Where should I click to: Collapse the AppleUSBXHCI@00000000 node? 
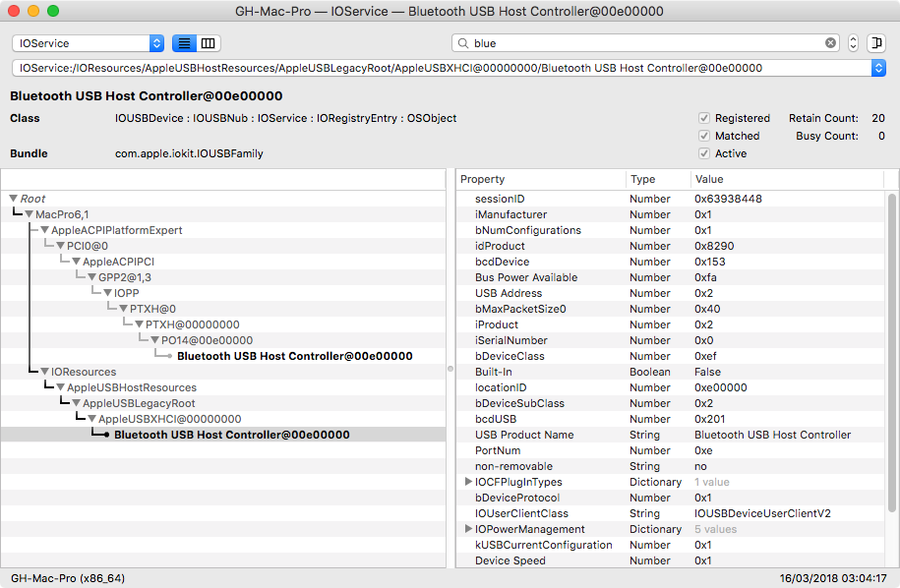[91, 419]
